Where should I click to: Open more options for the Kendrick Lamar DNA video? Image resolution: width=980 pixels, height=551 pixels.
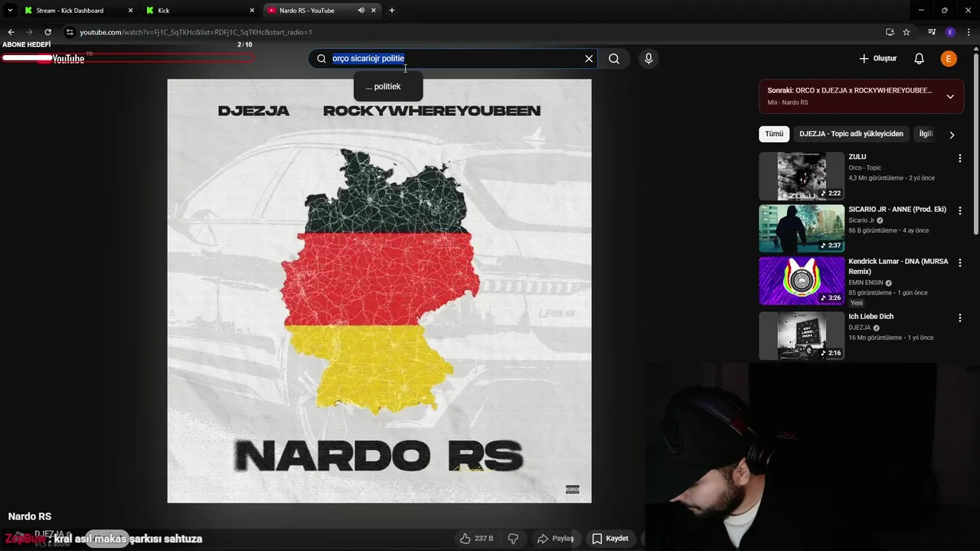click(960, 262)
